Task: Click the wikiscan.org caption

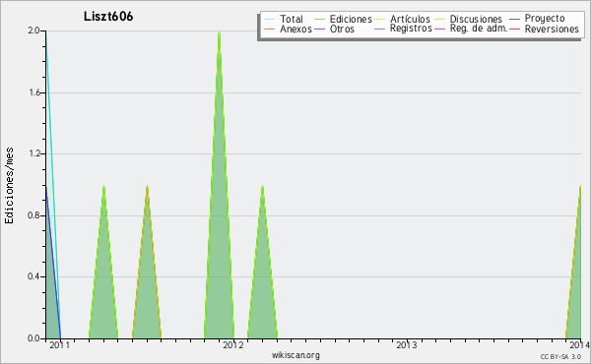Action: click(295, 355)
